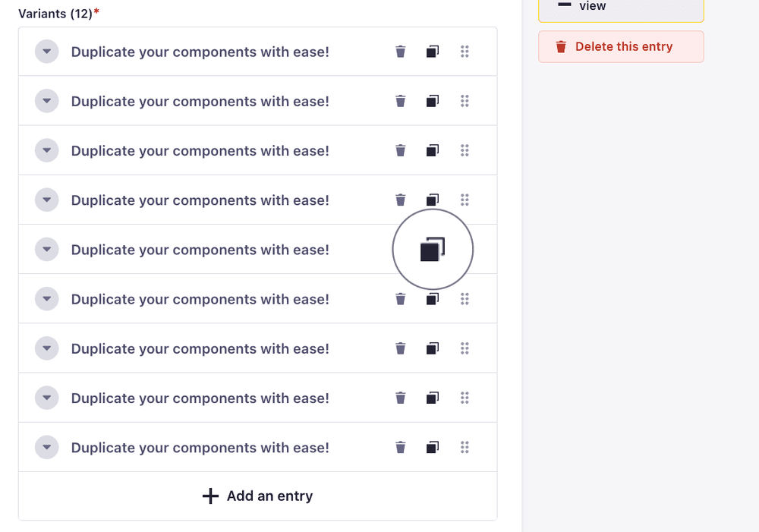This screenshot has height=532, width=759.
Task: Delete the ninth variant entry
Action: [x=401, y=447]
